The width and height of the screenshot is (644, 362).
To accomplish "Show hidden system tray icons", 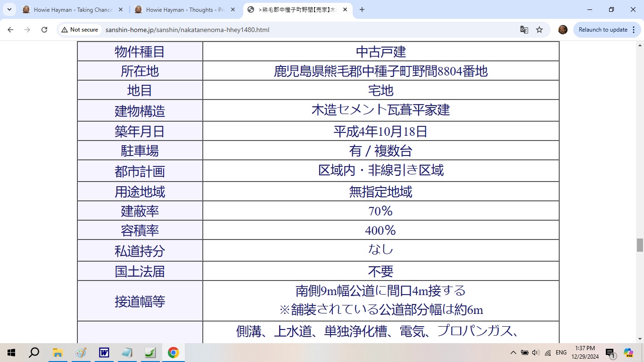I will pyautogui.click(x=513, y=353).
